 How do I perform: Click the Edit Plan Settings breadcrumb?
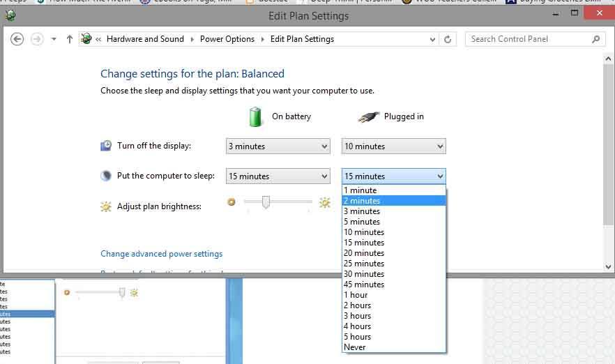click(x=302, y=39)
